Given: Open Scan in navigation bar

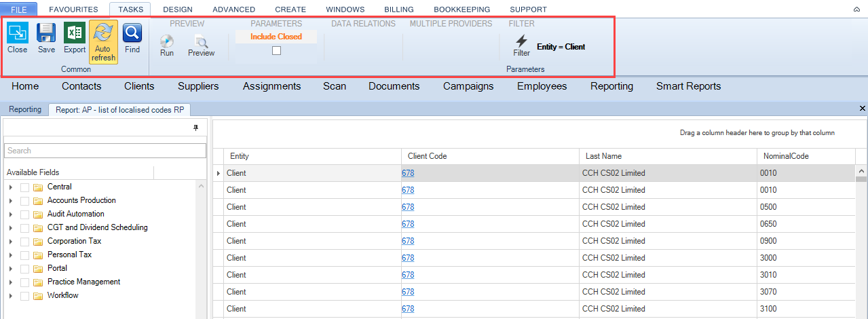Looking at the screenshot, I should [335, 86].
